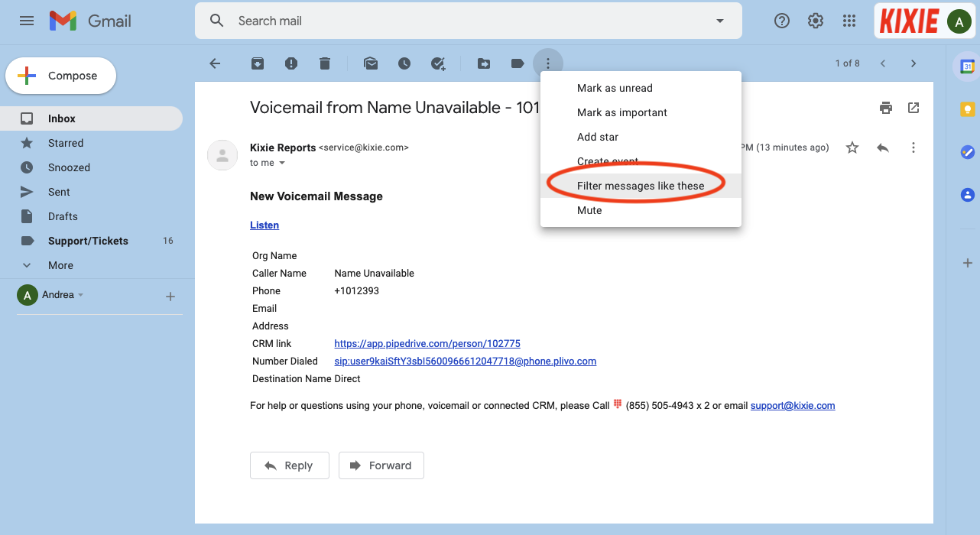This screenshot has height=535, width=980.
Task: Go back to Inbox arrow
Action: (215, 63)
